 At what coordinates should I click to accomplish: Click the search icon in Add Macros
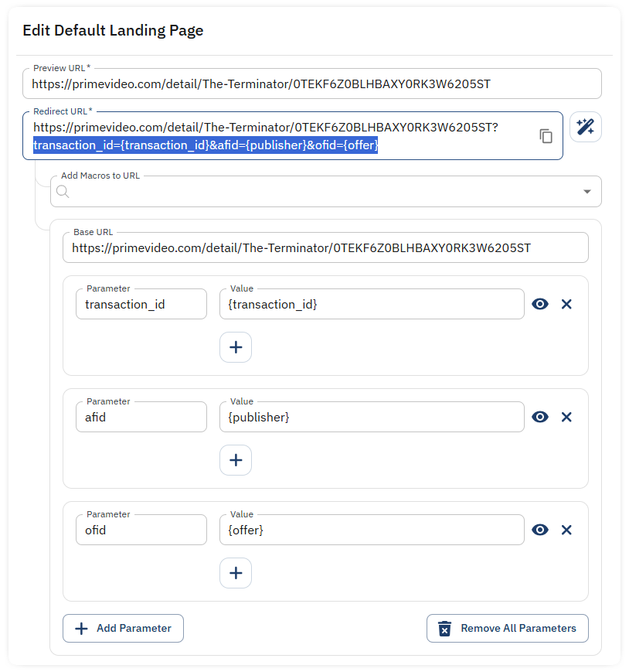point(63,192)
